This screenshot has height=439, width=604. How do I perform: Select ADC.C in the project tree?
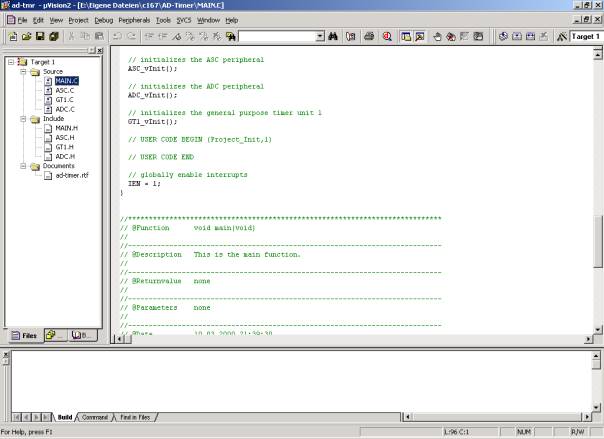(65, 109)
